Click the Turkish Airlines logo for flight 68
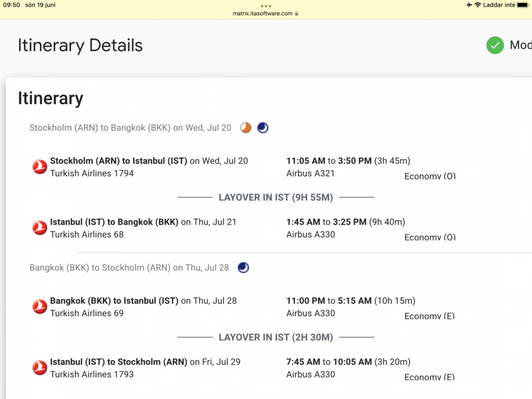532x399 pixels. coord(40,228)
